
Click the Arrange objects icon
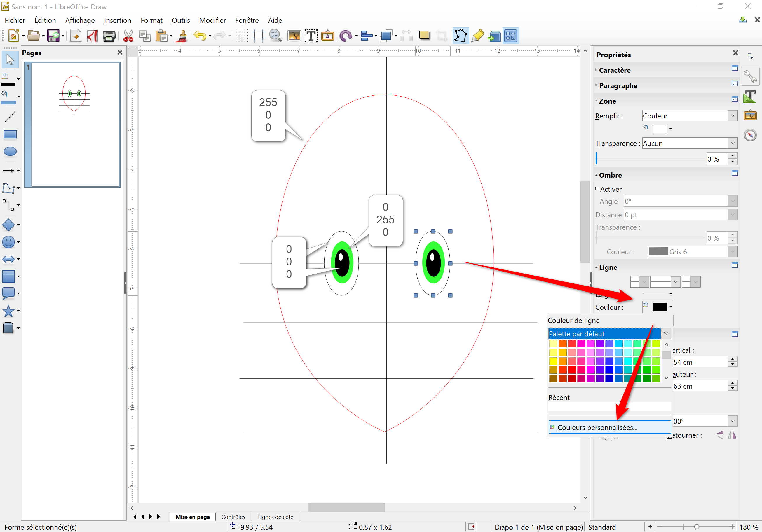pos(386,36)
